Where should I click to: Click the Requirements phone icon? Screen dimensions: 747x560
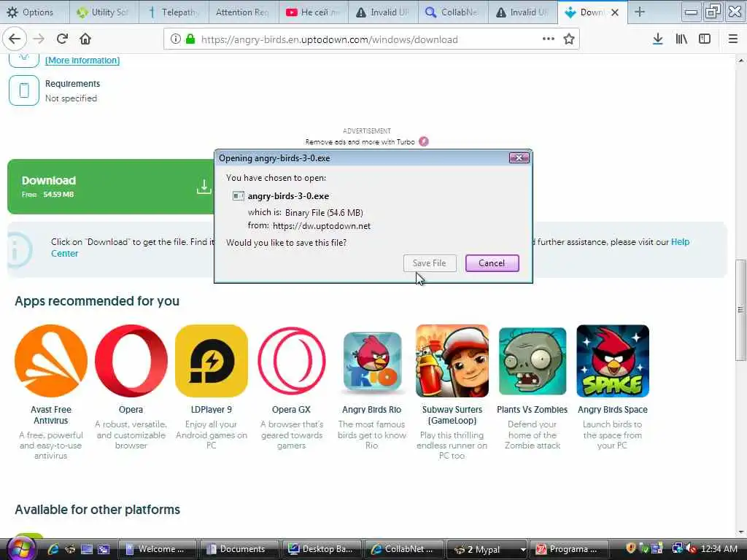[x=24, y=90]
